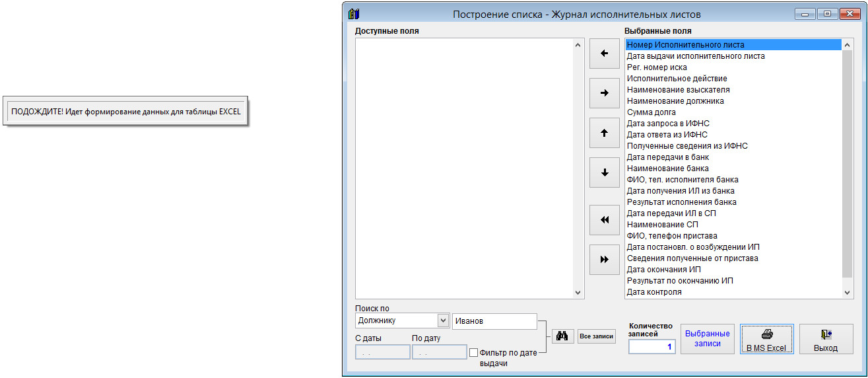The width and height of the screenshot is (868, 378).
Task: Select ФИО, тел. исполнителя банка field
Action: point(733,180)
